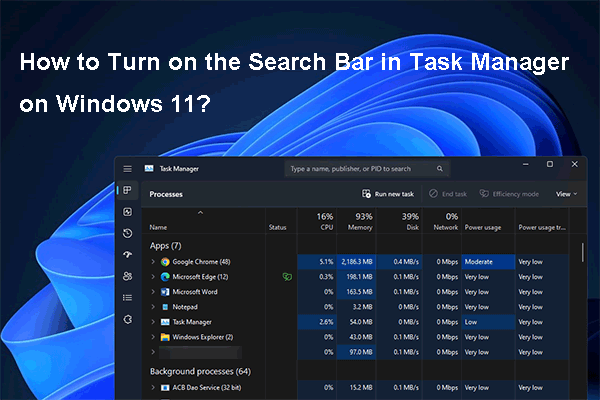Click the vertical scrollbar thumb
The width and height of the screenshot is (600, 400).
pyautogui.click(x=582, y=253)
